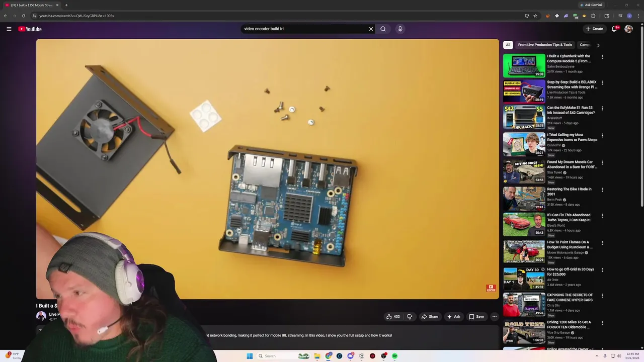Open a new browser tab
This screenshot has width=644, height=362.
[x=66, y=5]
